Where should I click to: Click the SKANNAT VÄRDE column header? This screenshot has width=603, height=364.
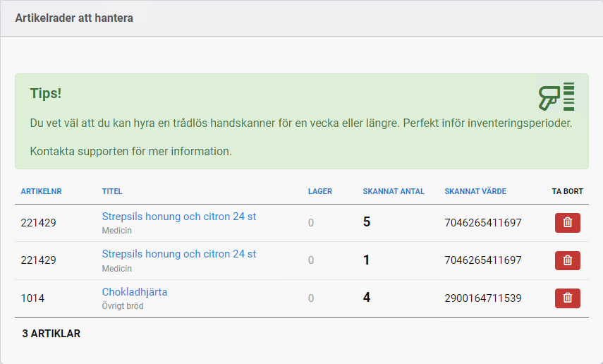(x=475, y=191)
